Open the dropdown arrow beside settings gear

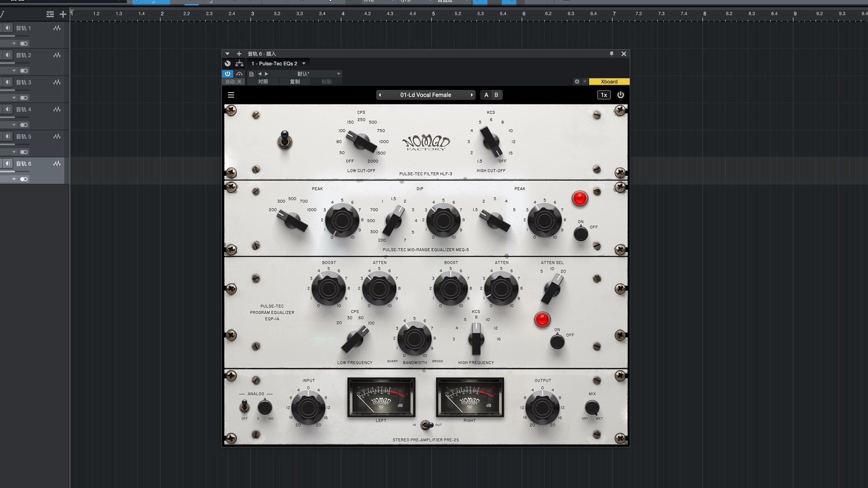tap(585, 82)
